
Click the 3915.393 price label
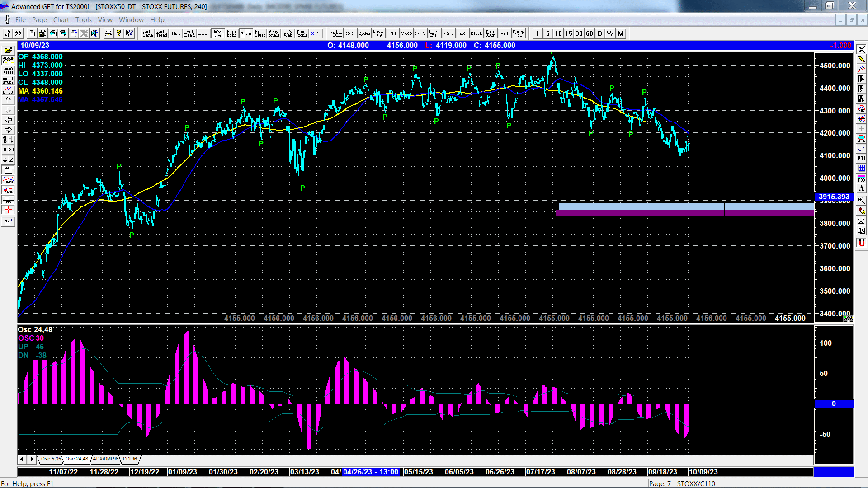point(834,197)
